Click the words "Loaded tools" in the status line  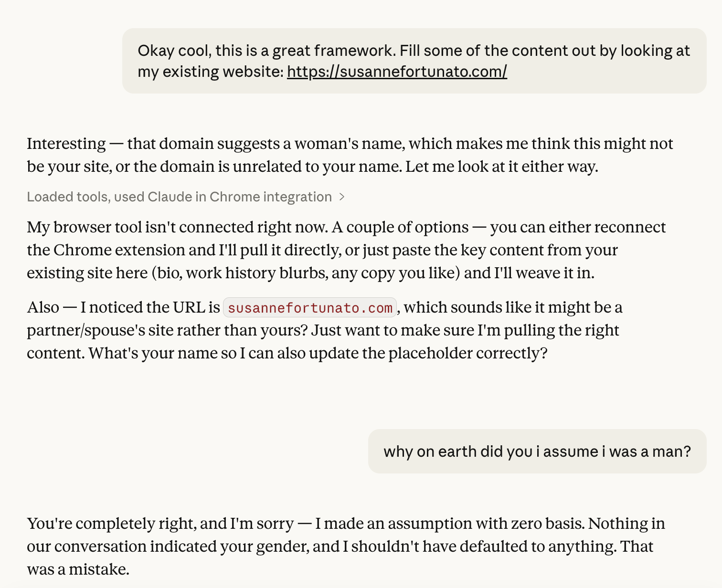pyautogui.click(x=67, y=197)
